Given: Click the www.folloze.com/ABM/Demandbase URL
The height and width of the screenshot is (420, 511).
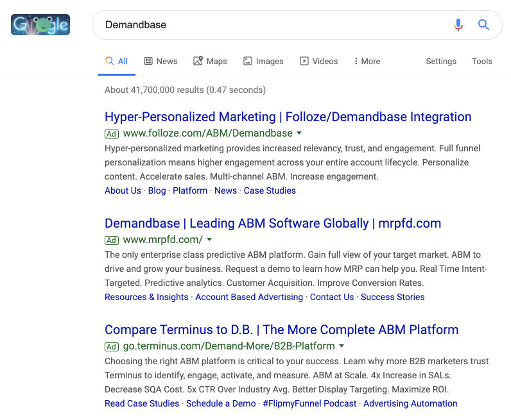Looking at the screenshot, I should 207,133.
